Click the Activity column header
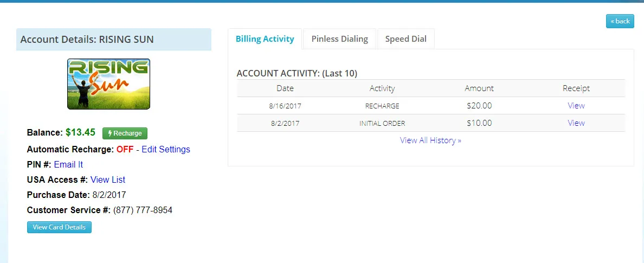The image size is (644, 263). tap(382, 88)
